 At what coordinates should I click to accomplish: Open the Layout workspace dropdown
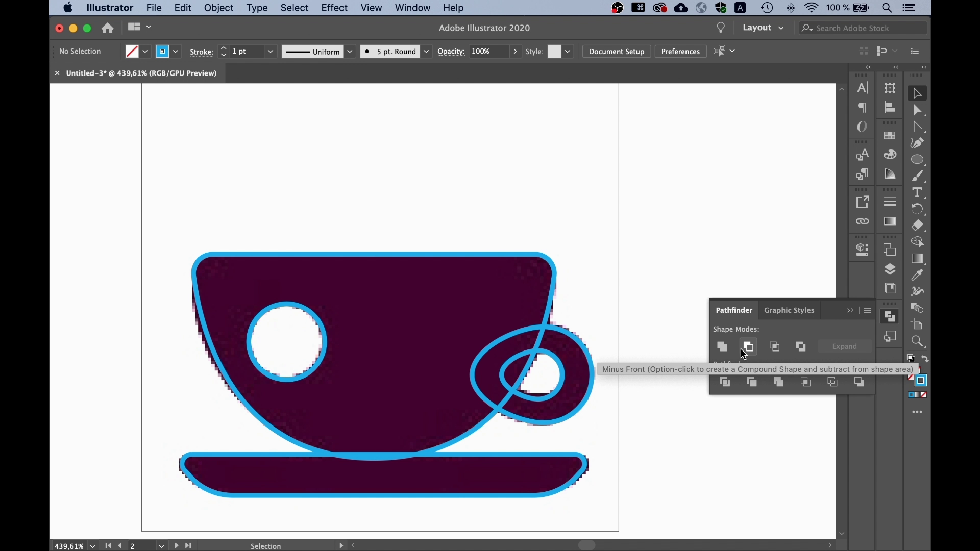(x=763, y=28)
